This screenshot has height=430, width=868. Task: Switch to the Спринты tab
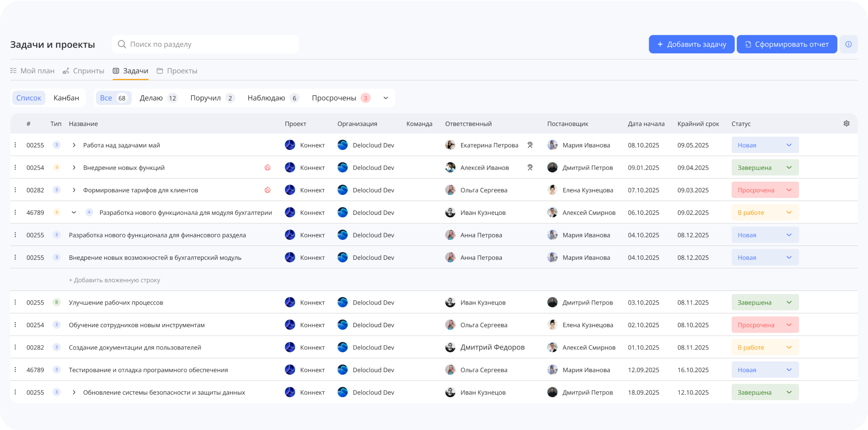(x=83, y=70)
